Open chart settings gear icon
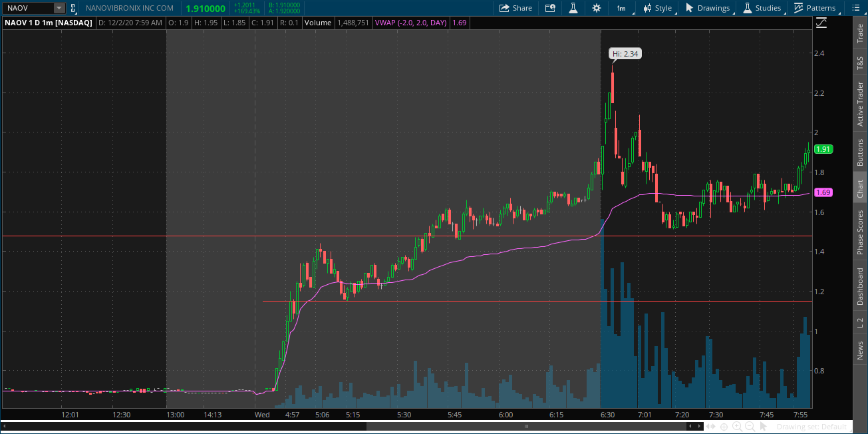This screenshot has width=868, height=434. (596, 8)
